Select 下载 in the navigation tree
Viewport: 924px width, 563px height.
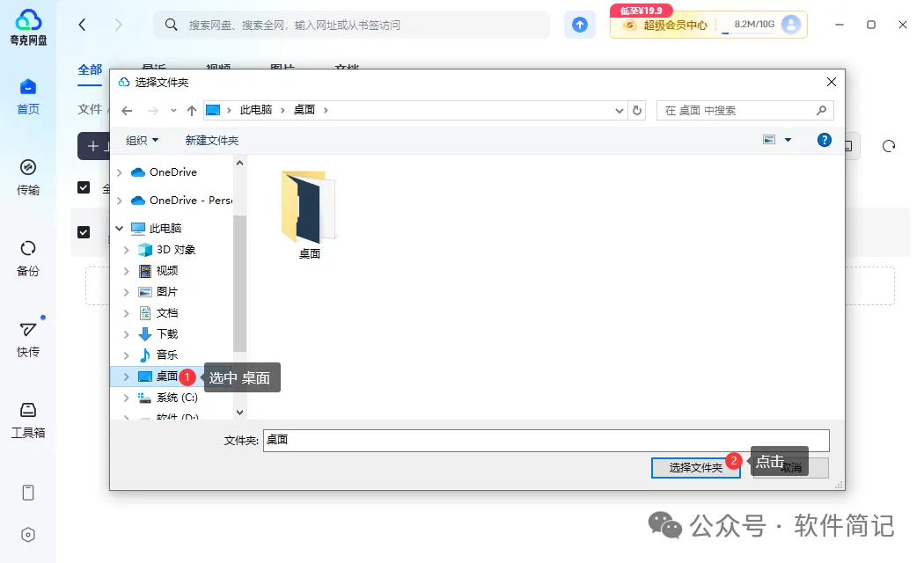coord(167,334)
